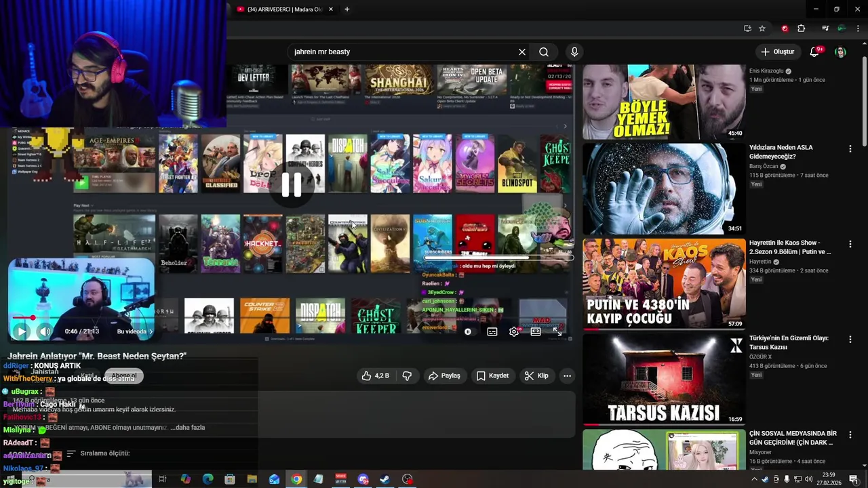Save video with Kaydet button
The width and height of the screenshot is (868, 488).
492,375
